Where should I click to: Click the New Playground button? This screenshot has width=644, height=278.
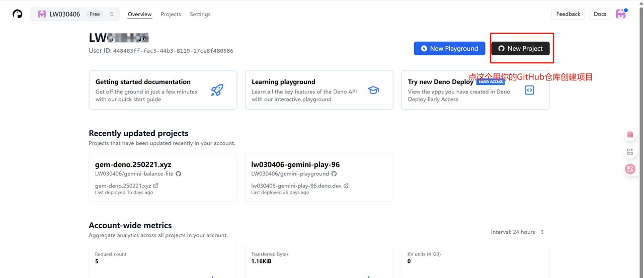pyautogui.click(x=449, y=49)
